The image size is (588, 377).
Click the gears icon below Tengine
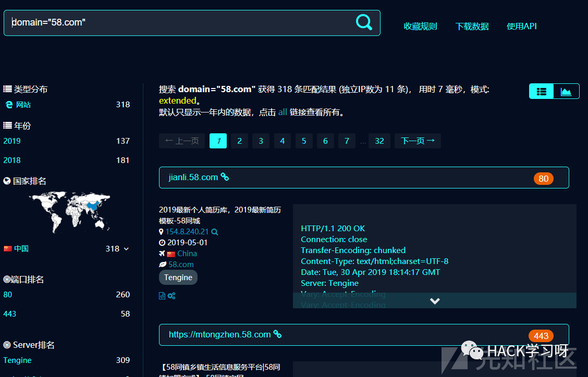pyautogui.click(x=171, y=296)
